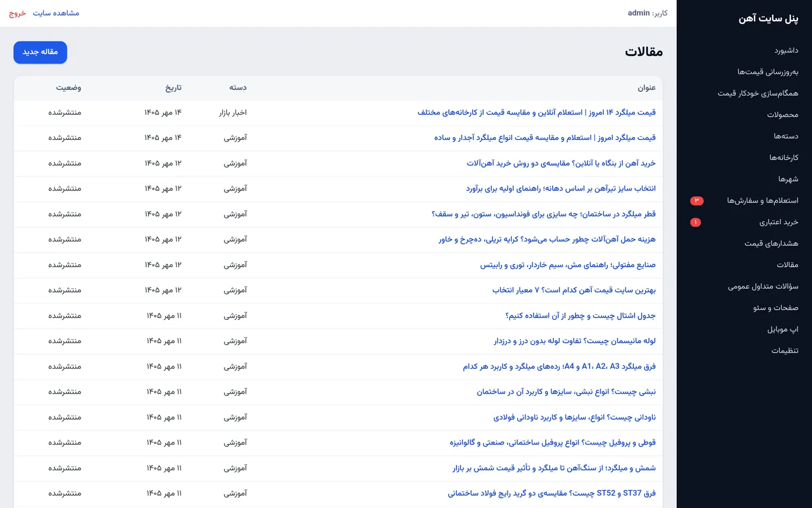This screenshot has width=812, height=508.
Task: Go to به‌روزرسانی قیمت‌ها in sidebar
Action: coord(768,72)
